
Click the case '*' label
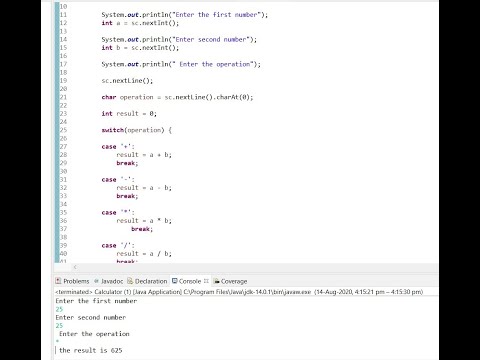[x=118, y=213]
